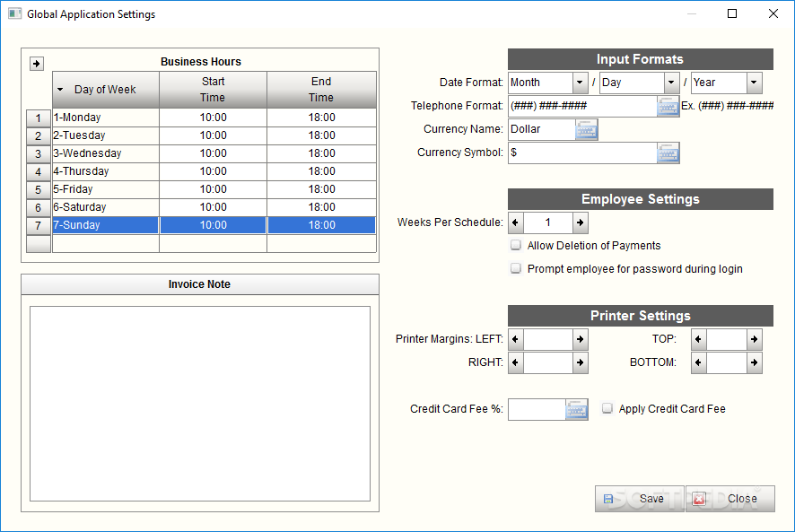Open keyboard icon next to Credit Card Fee

pyautogui.click(x=576, y=410)
